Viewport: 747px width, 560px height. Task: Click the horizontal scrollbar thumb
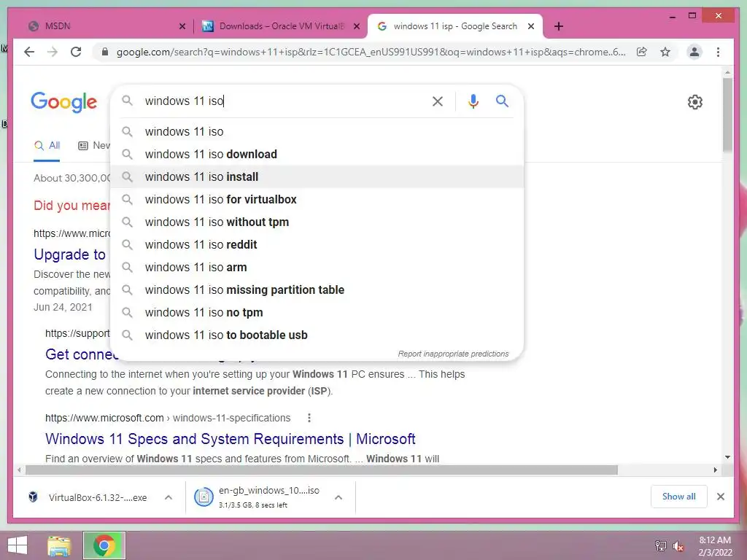point(322,470)
